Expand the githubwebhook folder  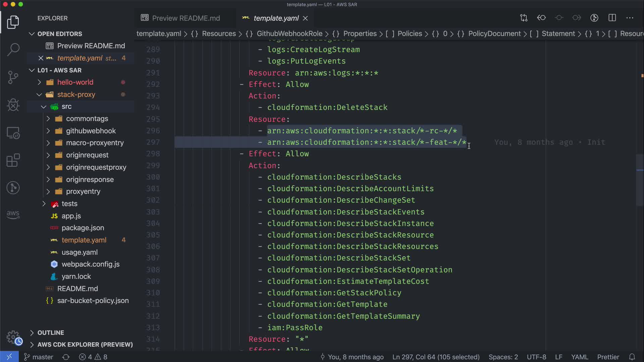point(91,131)
